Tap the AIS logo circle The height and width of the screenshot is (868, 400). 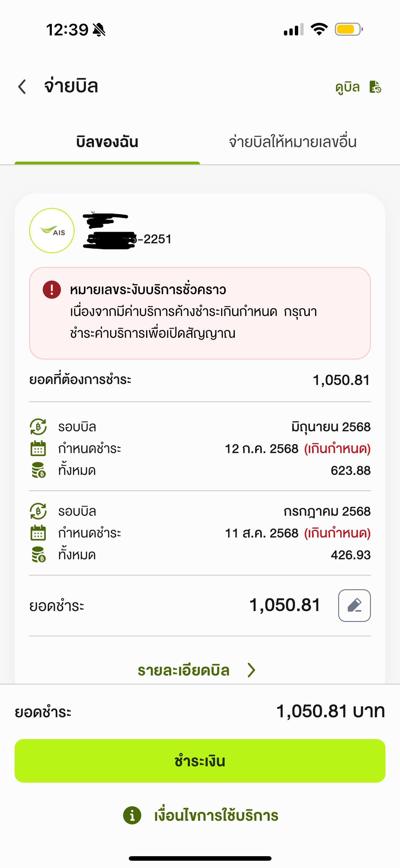[x=52, y=231]
